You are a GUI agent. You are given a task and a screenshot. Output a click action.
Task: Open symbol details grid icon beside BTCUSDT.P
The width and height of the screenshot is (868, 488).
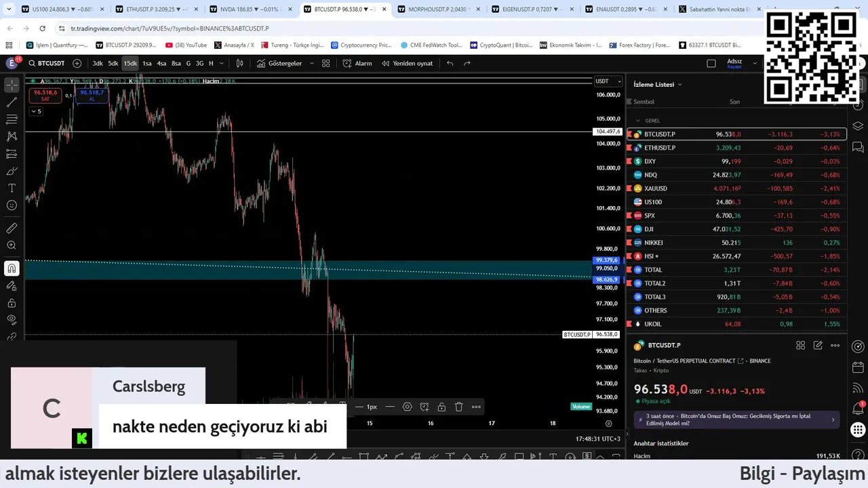pos(800,346)
